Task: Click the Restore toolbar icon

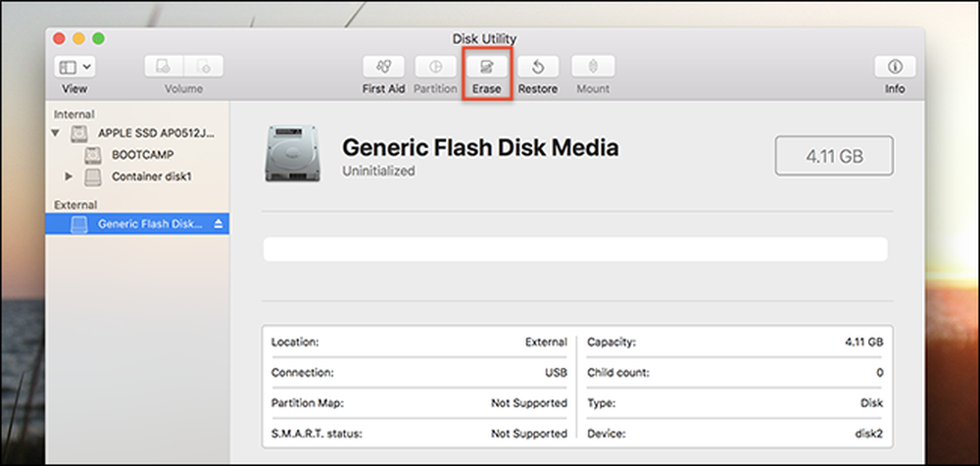Action: click(537, 67)
